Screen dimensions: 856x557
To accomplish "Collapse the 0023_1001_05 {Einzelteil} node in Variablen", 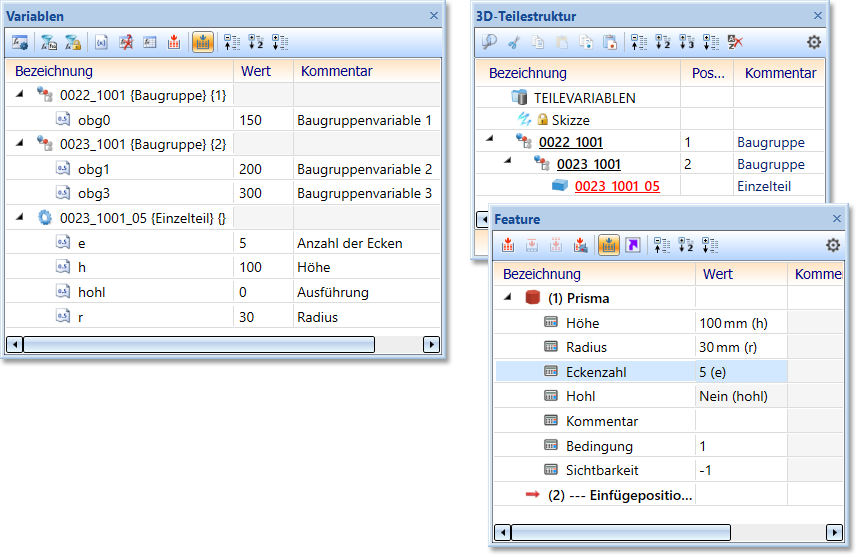I will coord(20,217).
